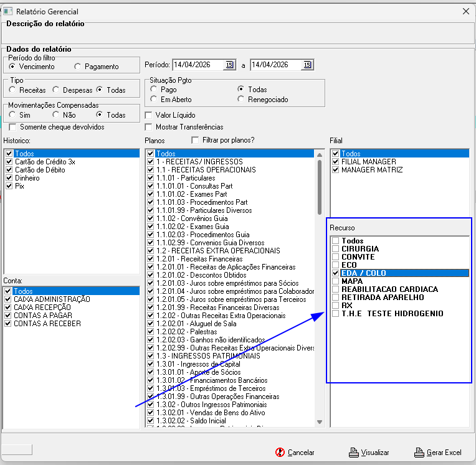Click the Planos list scroll up arrow
Image resolution: width=476 pixels, height=465 pixels.
(320, 155)
